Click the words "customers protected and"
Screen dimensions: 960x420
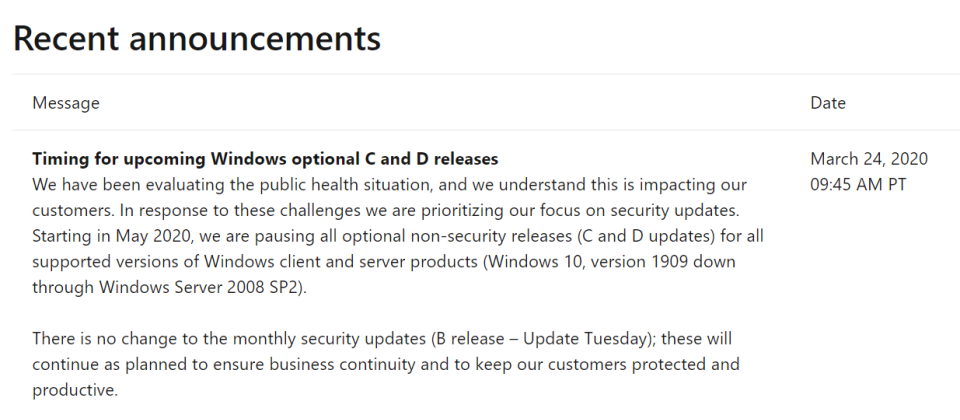643,364
